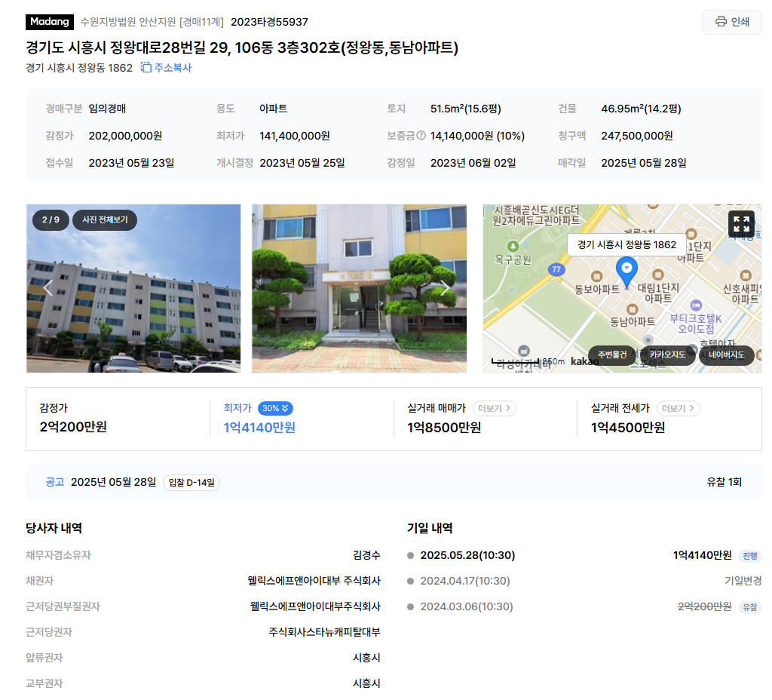Click 유찰 1회 count text
772x700 pixels.
tap(725, 482)
